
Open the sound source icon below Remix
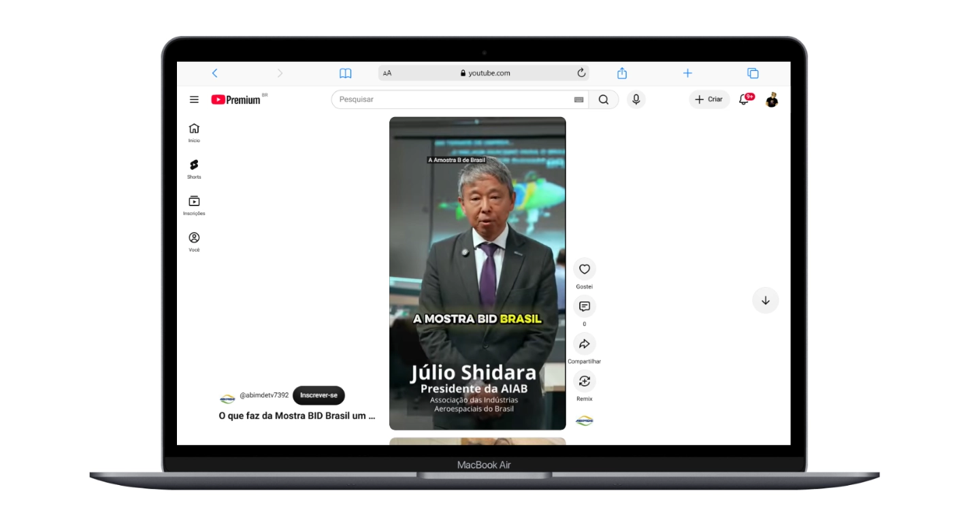tap(585, 421)
